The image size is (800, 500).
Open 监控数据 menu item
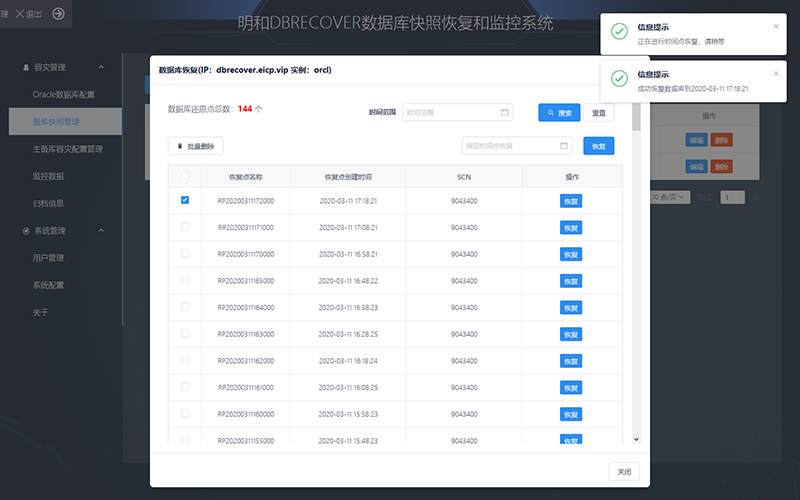48,176
